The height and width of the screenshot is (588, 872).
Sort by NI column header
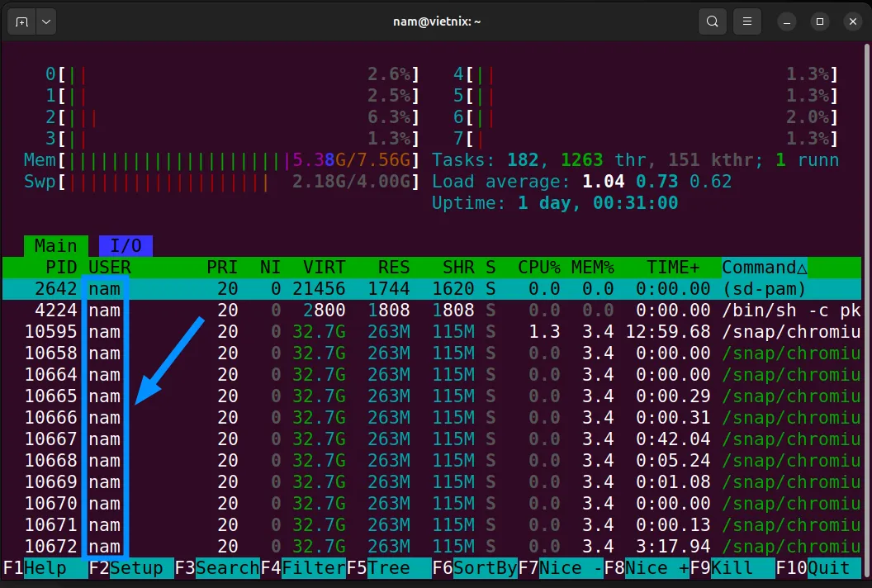[270, 268]
